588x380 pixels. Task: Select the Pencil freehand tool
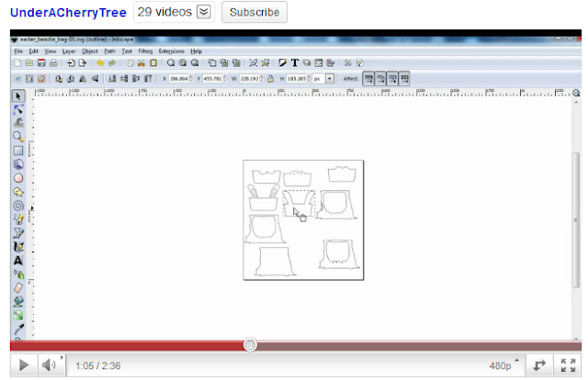[x=18, y=219]
